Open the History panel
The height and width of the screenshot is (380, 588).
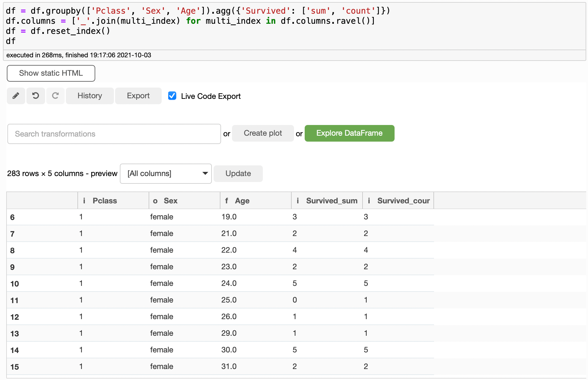tap(90, 96)
